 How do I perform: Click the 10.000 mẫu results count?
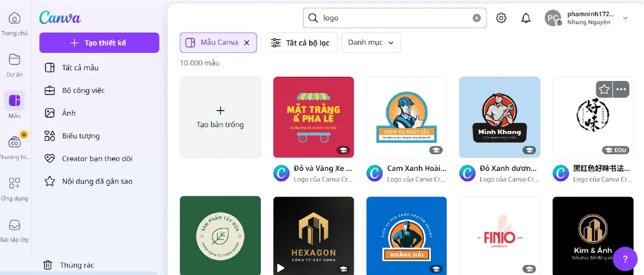(199, 63)
